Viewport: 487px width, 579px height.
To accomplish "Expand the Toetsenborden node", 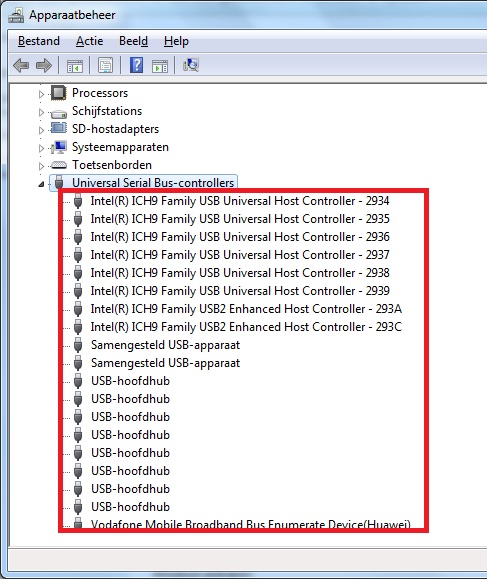I will click(41, 166).
